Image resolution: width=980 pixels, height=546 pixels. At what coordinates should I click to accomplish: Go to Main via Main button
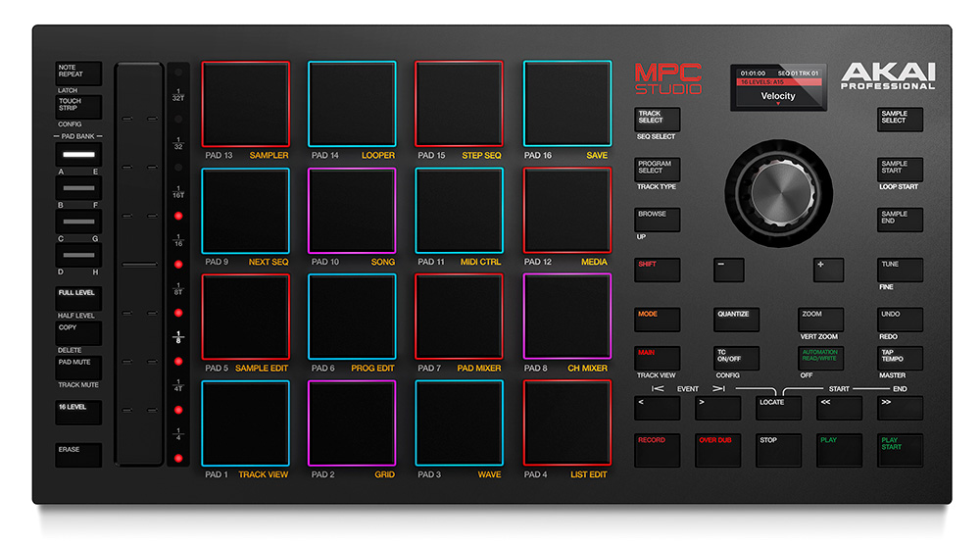pyautogui.click(x=658, y=359)
